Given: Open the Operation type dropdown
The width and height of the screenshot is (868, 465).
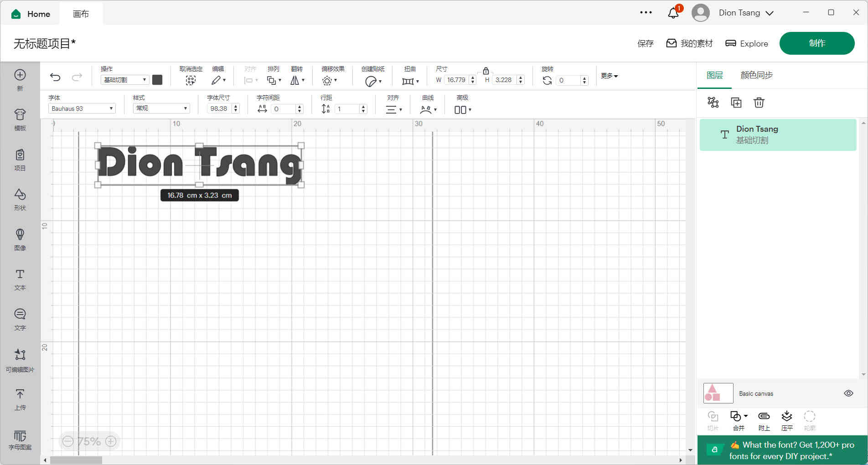Looking at the screenshot, I should [125, 80].
